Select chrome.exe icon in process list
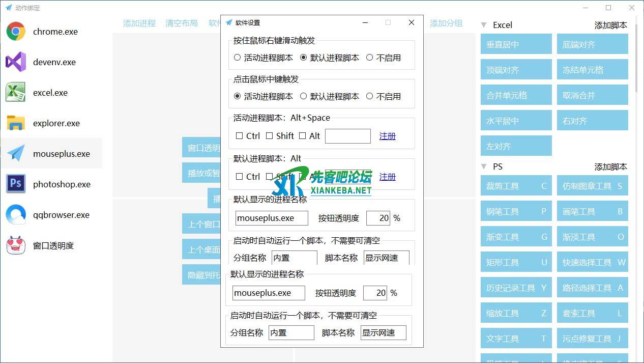The height and width of the screenshot is (363, 644). [x=16, y=32]
